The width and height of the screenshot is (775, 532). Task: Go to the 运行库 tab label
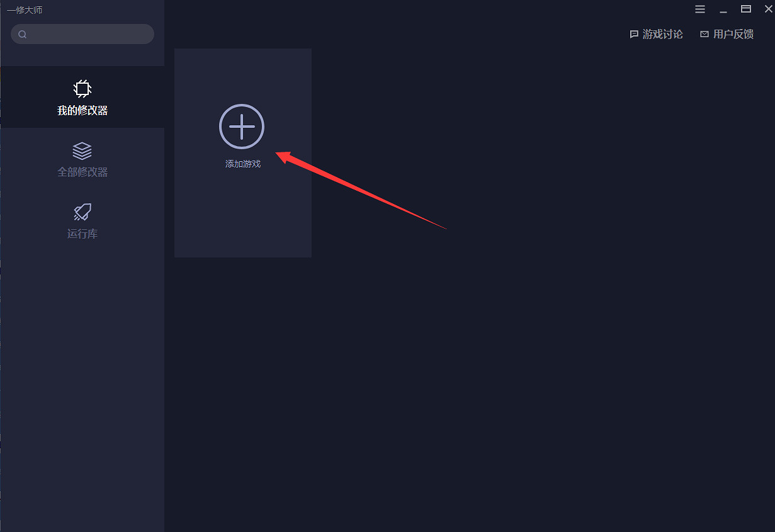(x=82, y=234)
